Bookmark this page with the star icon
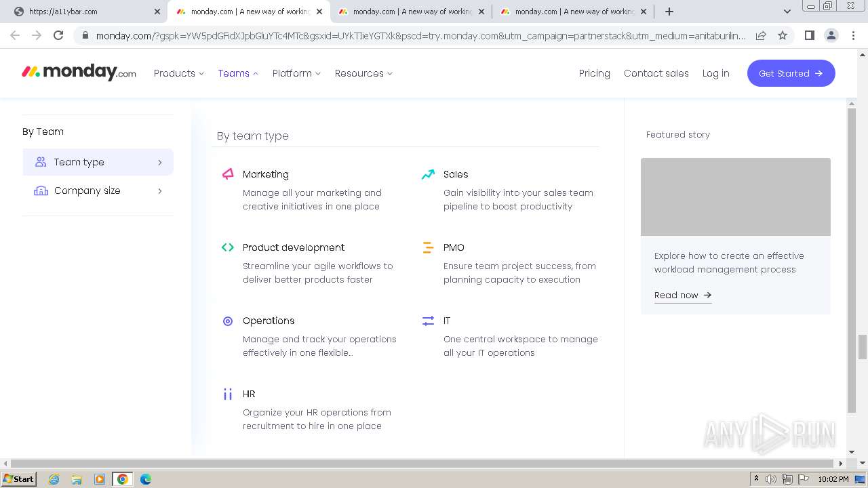The height and width of the screenshot is (488, 868). (783, 35)
